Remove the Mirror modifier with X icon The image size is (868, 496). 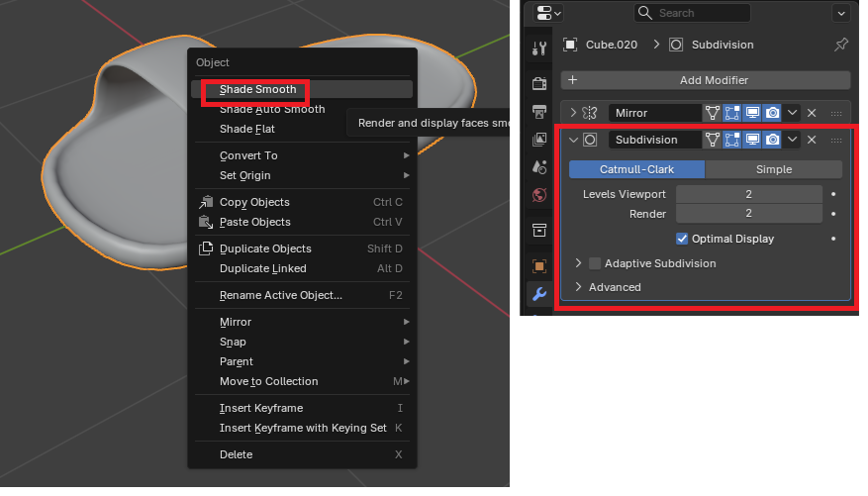(812, 113)
